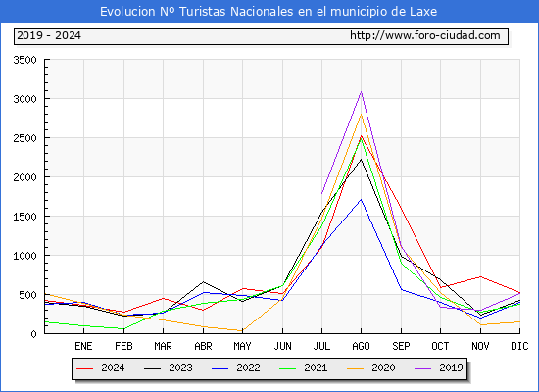539x392 pixels.
Task: Click the green 2021 low point at FEB
Action: click(x=123, y=328)
